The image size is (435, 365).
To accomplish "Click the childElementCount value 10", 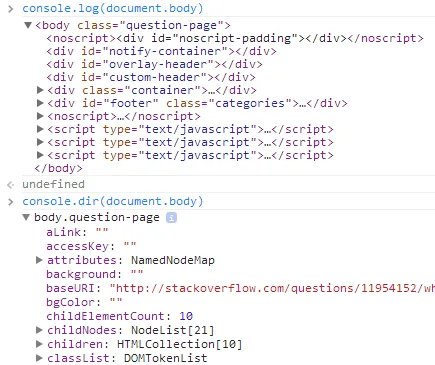I will click(x=186, y=316).
